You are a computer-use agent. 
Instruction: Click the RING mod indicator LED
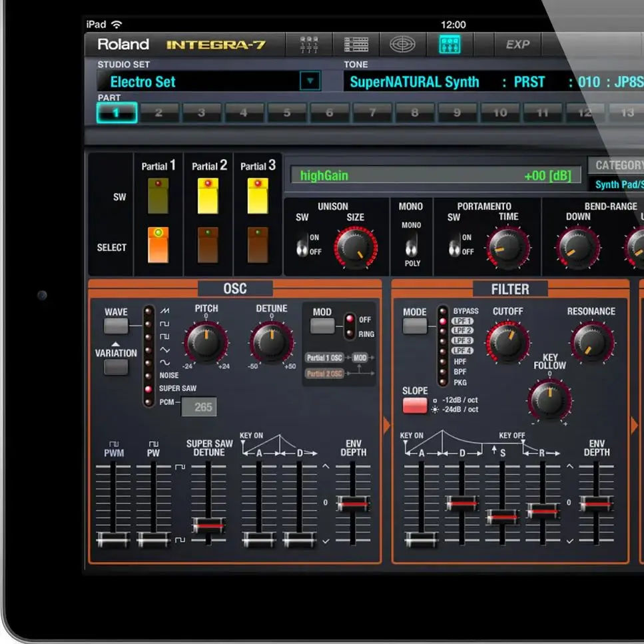click(350, 334)
